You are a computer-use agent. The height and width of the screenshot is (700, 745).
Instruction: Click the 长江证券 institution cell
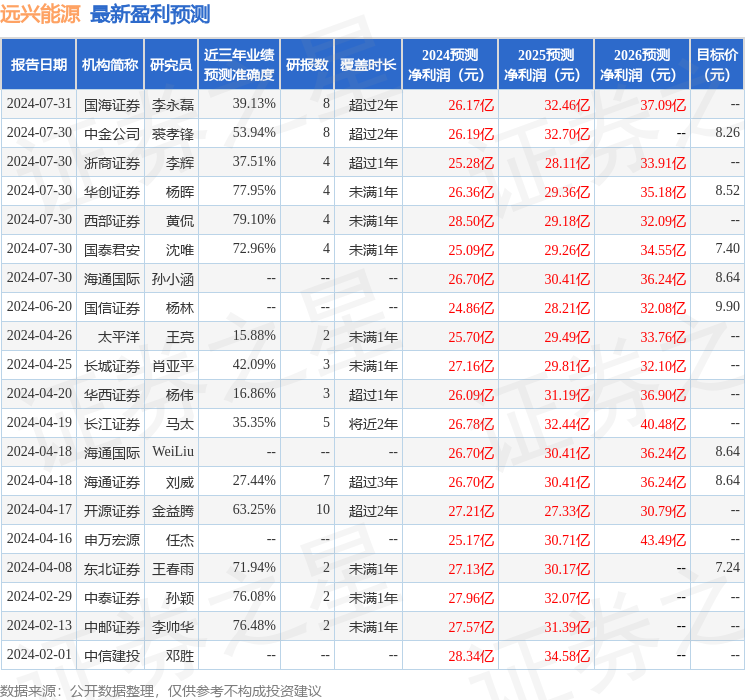tap(112, 423)
